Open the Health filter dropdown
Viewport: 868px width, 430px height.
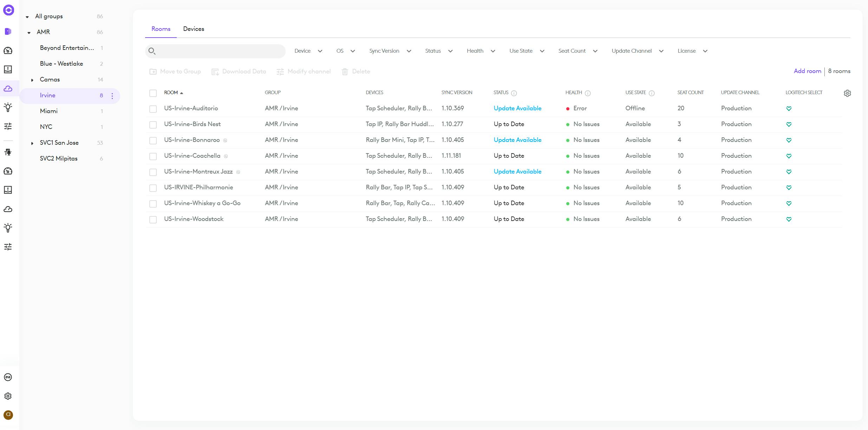(481, 51)
